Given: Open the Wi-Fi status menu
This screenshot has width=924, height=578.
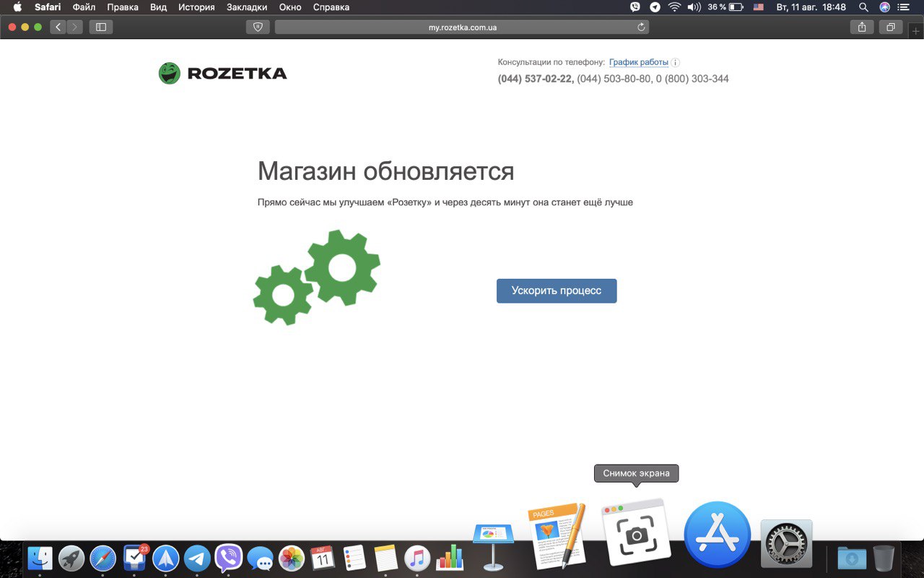Looking at the screenshot, I should pyautogui.click(x=674, y=7).
